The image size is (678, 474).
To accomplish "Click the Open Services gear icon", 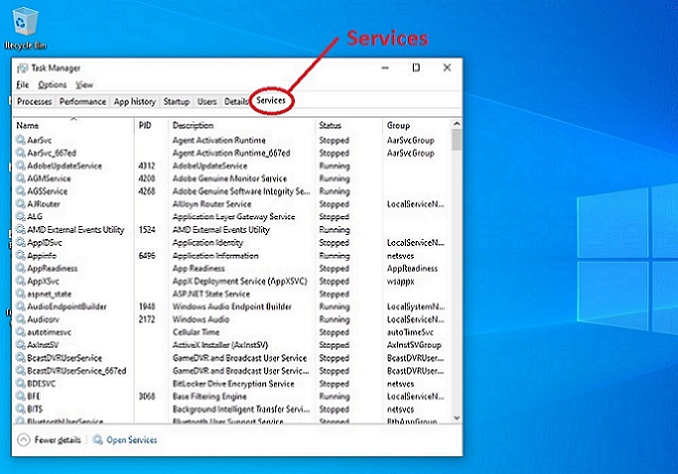I will (x=96, y=440).
